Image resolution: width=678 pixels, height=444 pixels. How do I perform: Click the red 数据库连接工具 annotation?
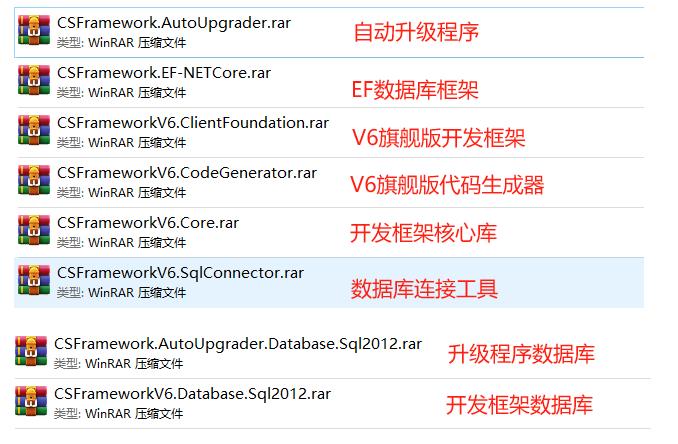424,290
